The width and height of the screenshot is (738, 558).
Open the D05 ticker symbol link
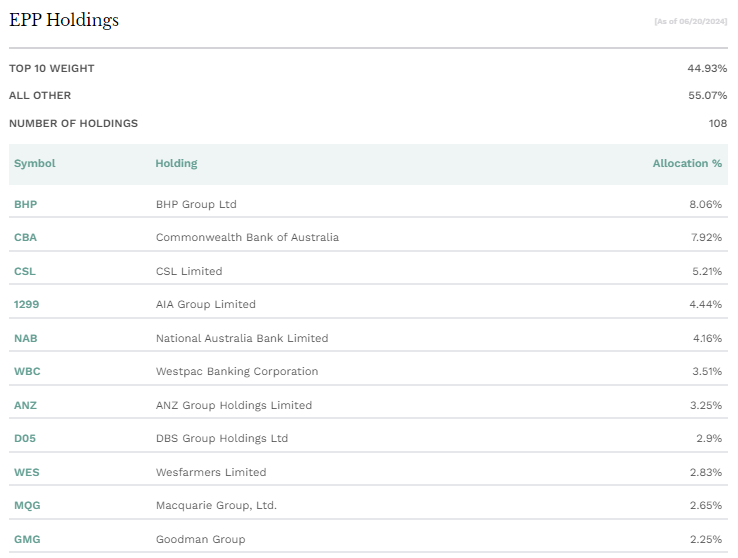(25, 438)
